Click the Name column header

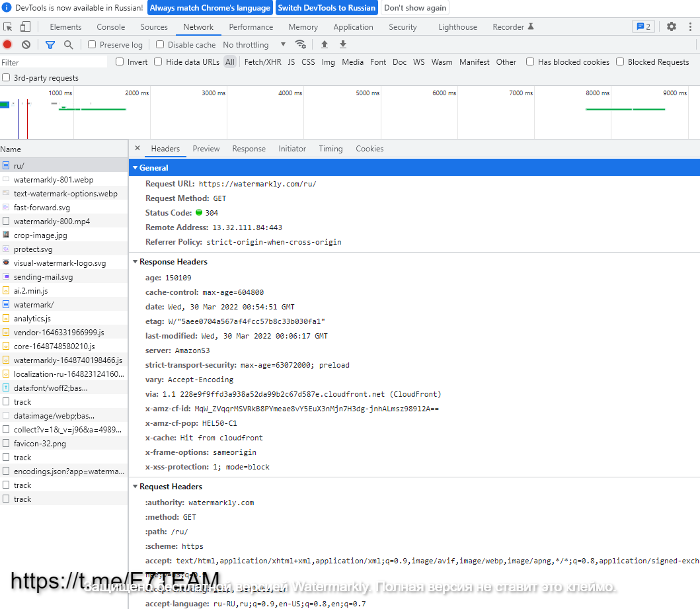[x=64, y=149]
